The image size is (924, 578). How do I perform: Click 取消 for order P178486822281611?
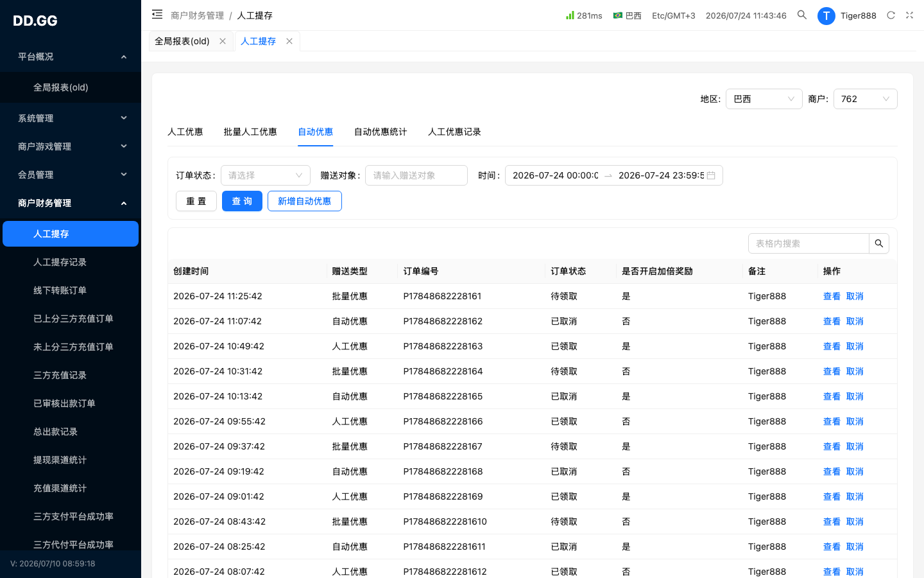855,547
